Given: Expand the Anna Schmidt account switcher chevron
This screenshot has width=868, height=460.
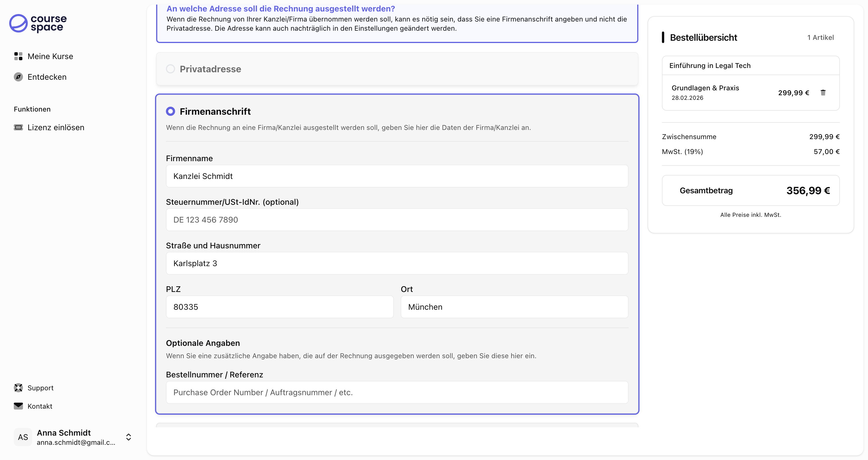Looking at the screenshot, I should click(x=128, y=437).
